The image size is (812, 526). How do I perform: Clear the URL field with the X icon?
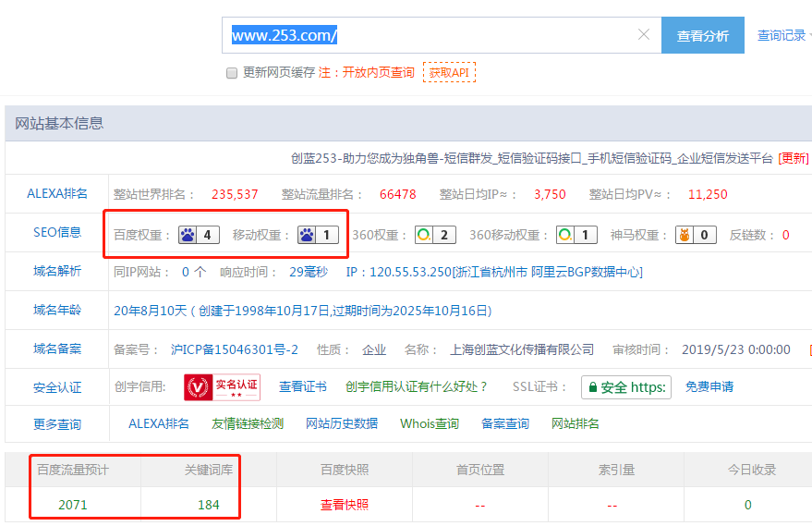coord(644,35)
